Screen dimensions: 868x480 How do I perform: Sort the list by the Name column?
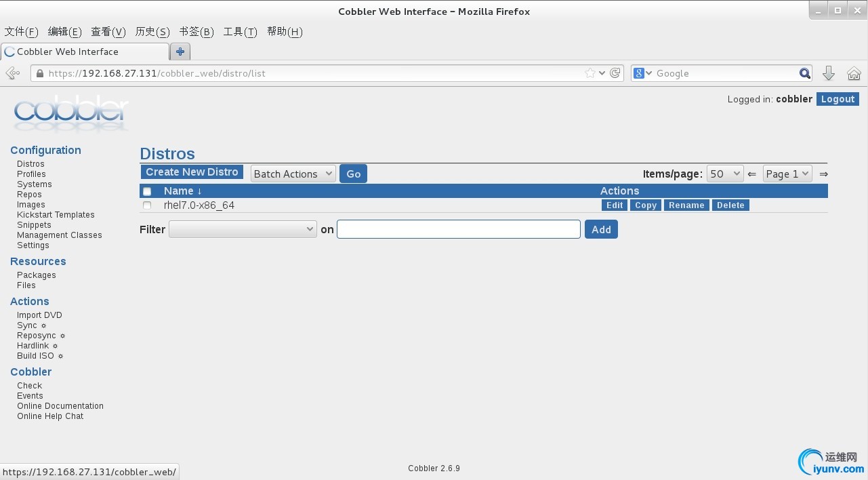point(183,191)
